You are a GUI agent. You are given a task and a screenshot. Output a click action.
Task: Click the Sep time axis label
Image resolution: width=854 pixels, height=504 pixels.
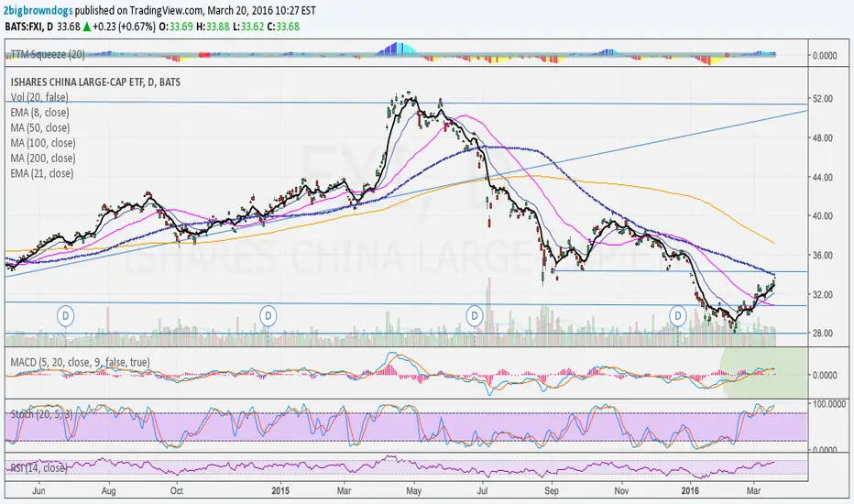click(552, 491)
